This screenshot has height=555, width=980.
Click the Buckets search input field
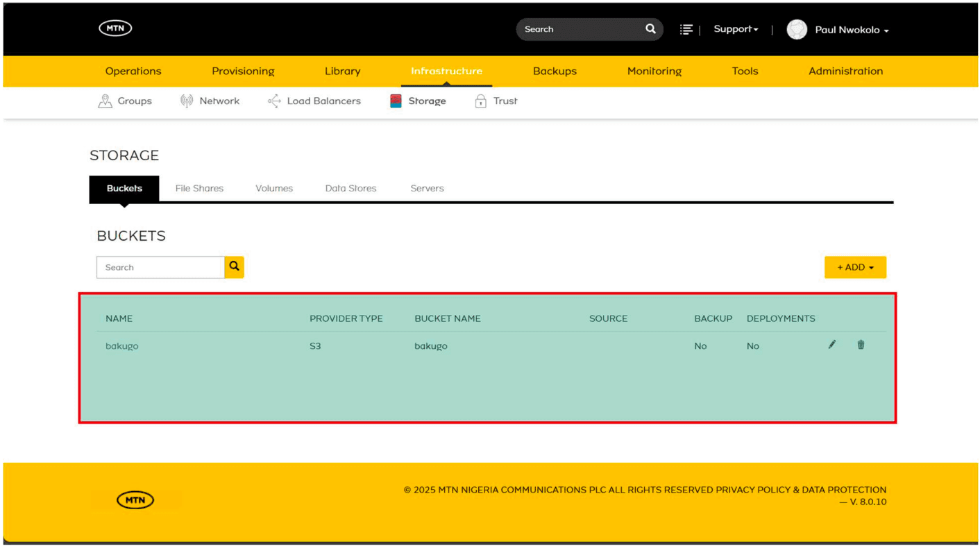pos(160,267)
